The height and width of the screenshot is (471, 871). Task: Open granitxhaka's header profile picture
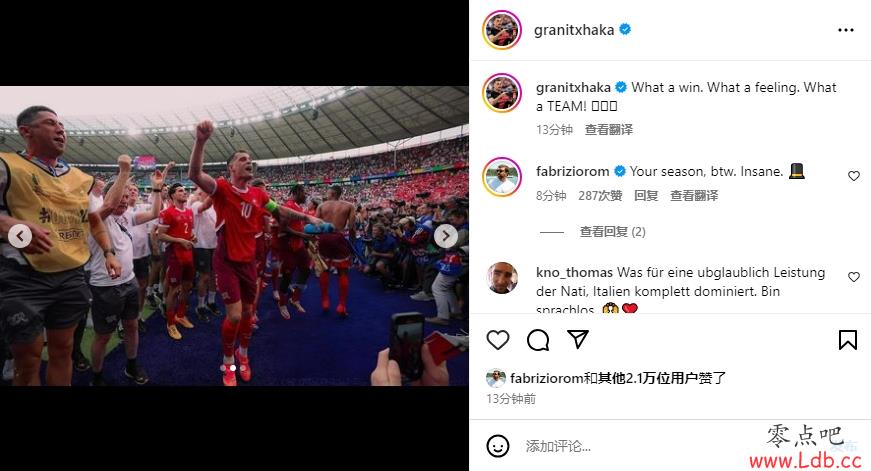pos(502,30)
